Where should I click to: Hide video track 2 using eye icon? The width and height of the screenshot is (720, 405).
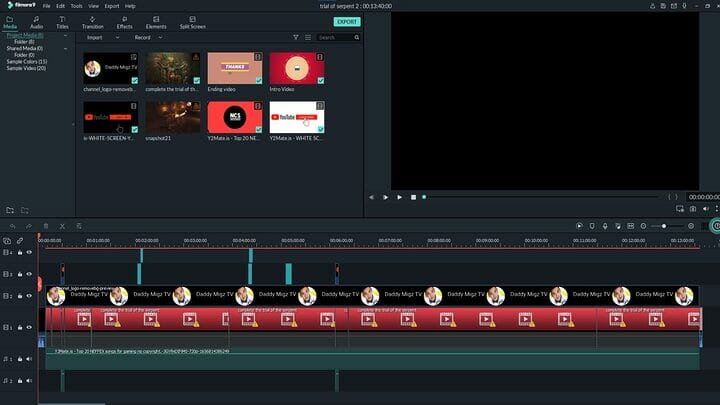click(29, 296)
